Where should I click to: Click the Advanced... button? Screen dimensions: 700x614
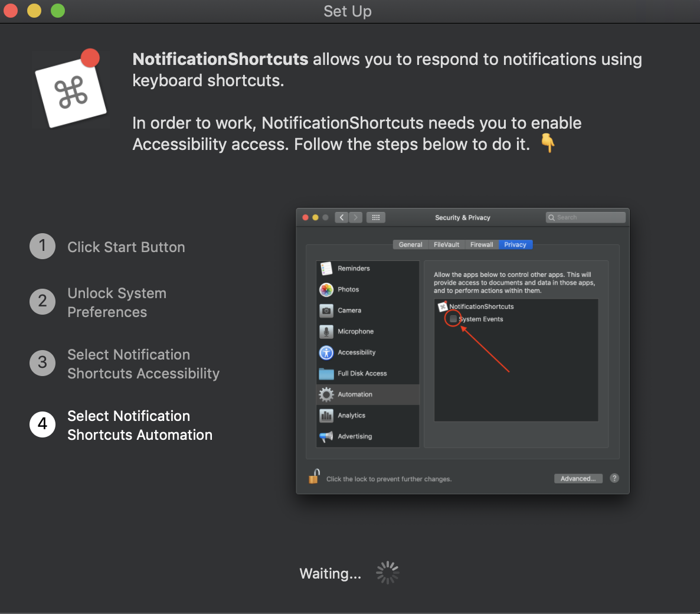pyautogui.click(x=578, y=479)
